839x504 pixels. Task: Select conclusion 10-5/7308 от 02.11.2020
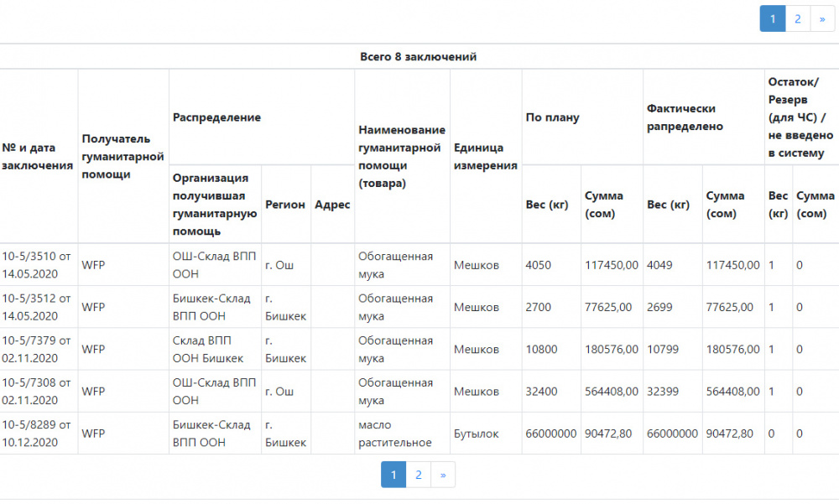38,391
